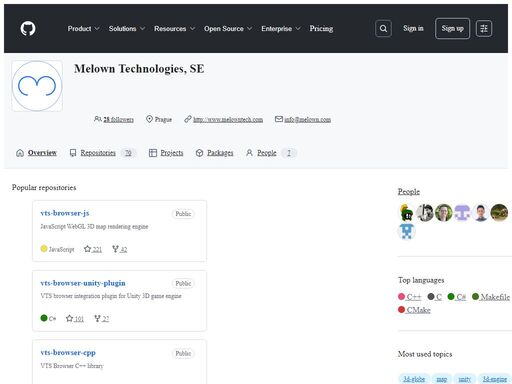Open seventh member blue identicon avatar

407,231
